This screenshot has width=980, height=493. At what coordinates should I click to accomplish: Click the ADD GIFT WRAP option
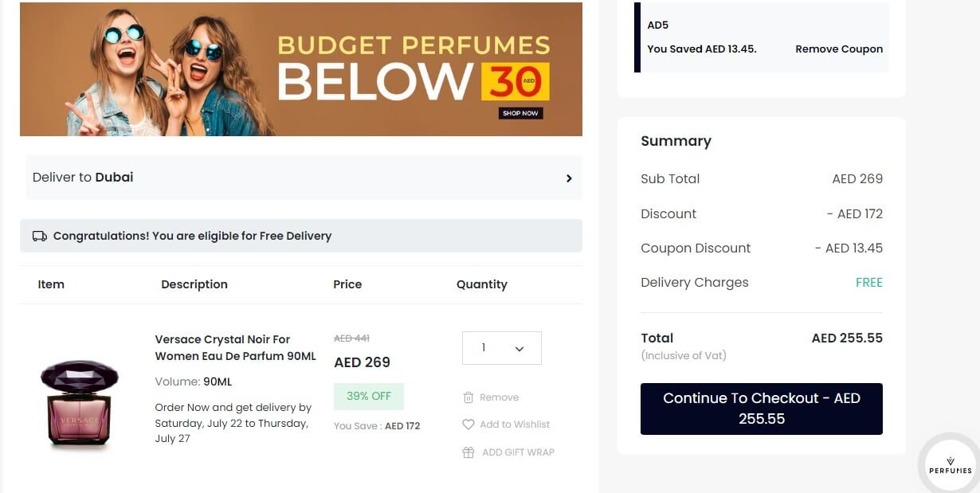point(517,452)
